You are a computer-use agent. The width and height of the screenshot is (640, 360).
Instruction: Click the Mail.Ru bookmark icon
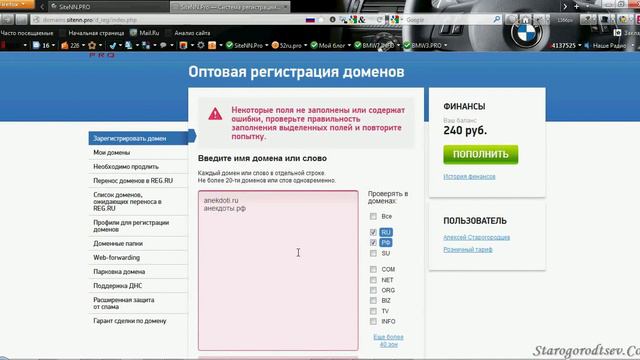point(133,33)
